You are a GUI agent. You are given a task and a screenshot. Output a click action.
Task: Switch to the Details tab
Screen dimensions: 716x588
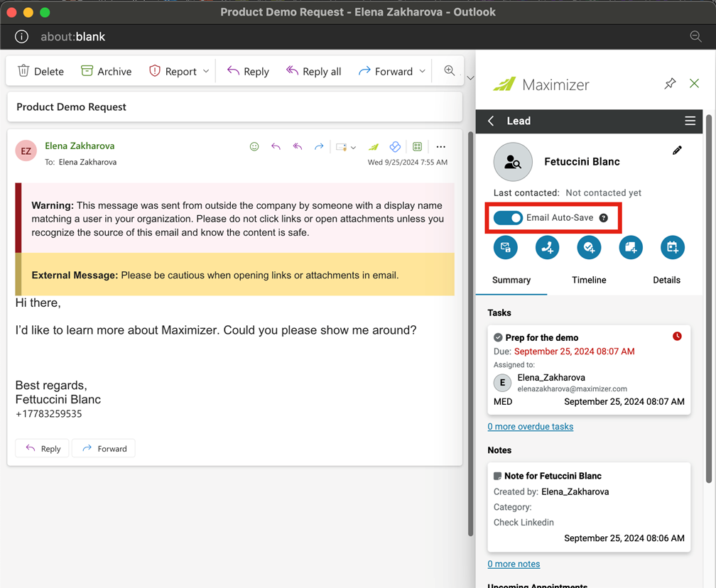click(x=666, y=280)
